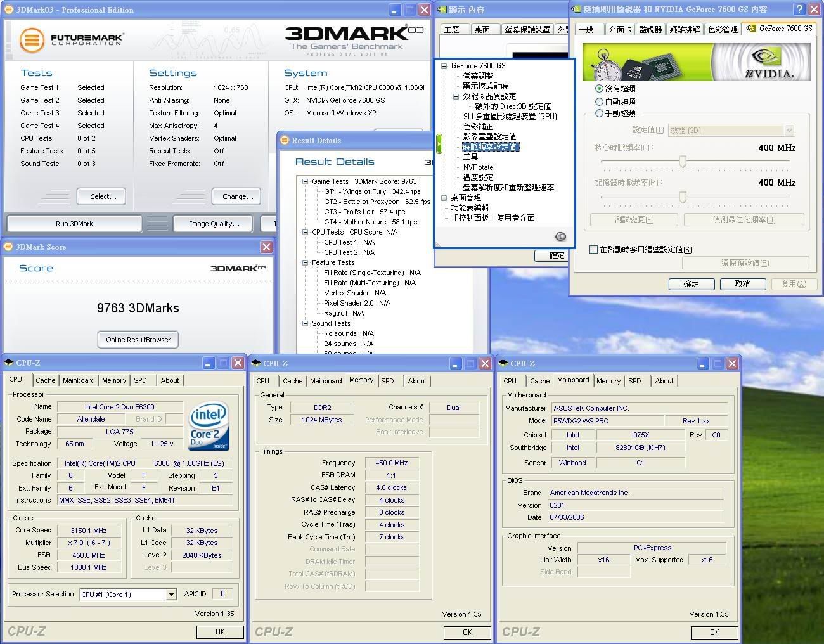Select the automatic overclocking radio button
Image resolution: width=824 pixels, height=644 pixels.
[x=599, y=101]
